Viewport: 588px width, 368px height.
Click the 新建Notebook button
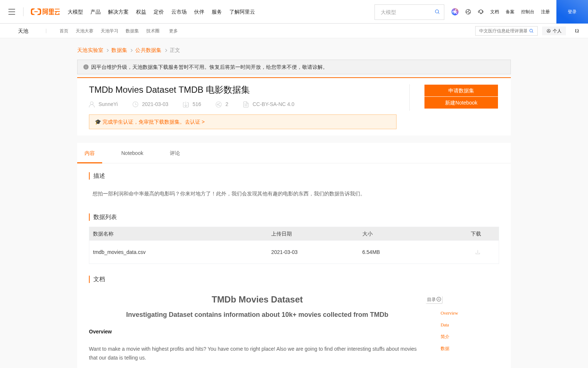point(461,103)
